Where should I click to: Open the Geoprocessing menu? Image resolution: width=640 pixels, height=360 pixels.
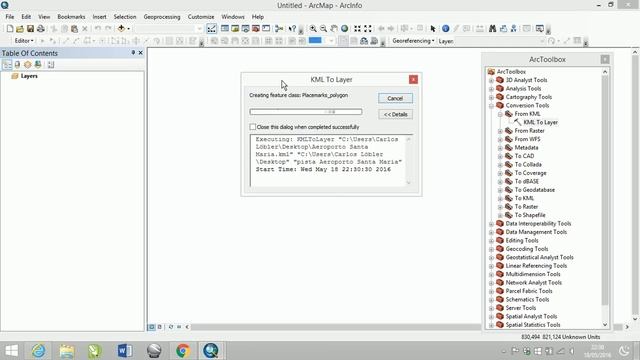(162, 17)
